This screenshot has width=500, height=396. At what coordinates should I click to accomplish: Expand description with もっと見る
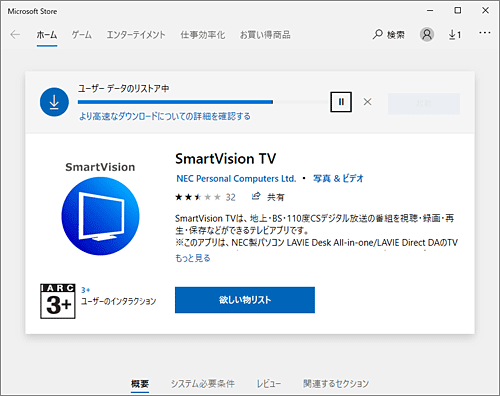coord(193,258)
